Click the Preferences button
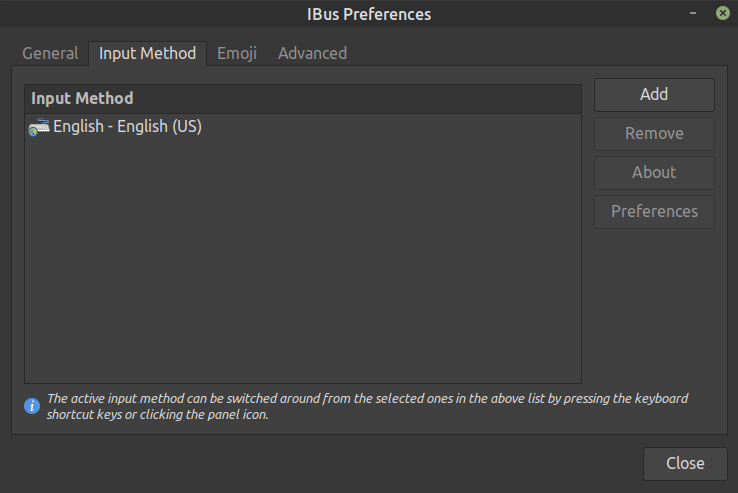Image resolution: width=738 pixels, height=493 pixels. point(654,211)
